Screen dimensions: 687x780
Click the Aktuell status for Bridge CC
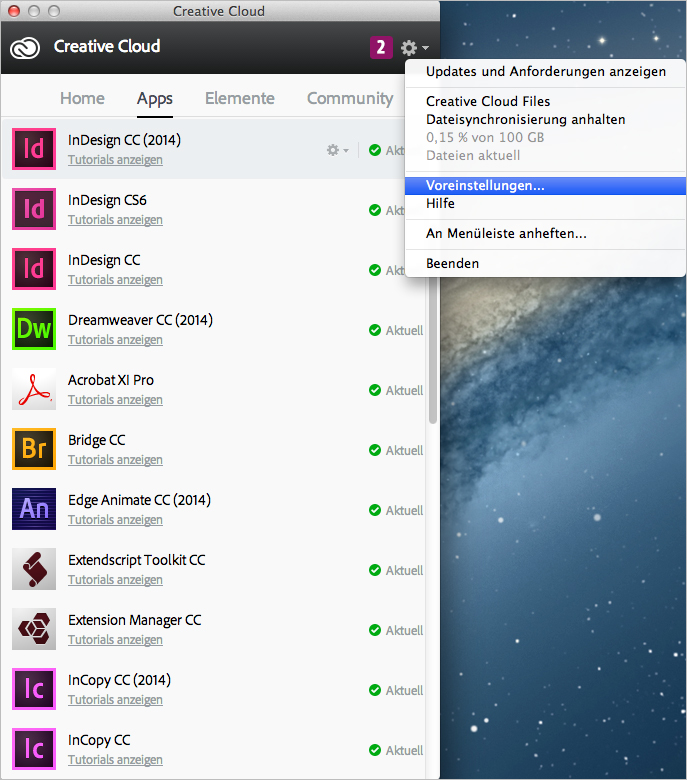(404, 451)
